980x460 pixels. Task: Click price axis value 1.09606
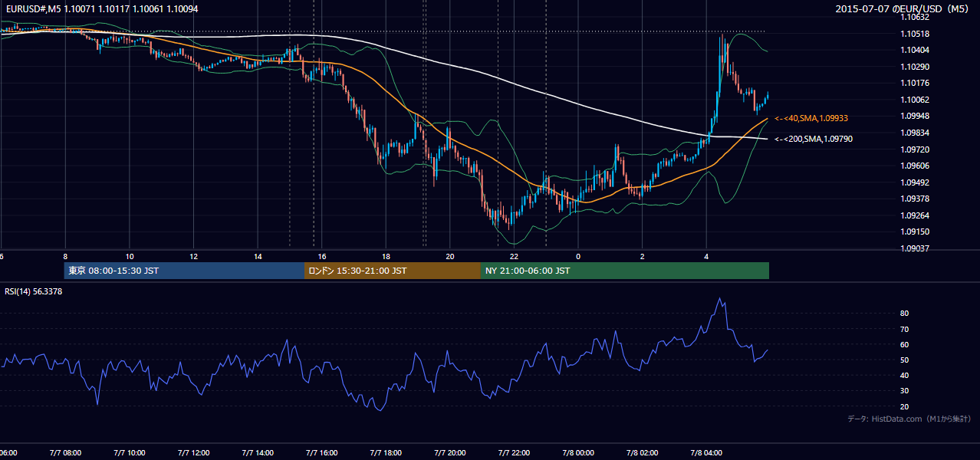pyautogui.click(x=914, y=166)
